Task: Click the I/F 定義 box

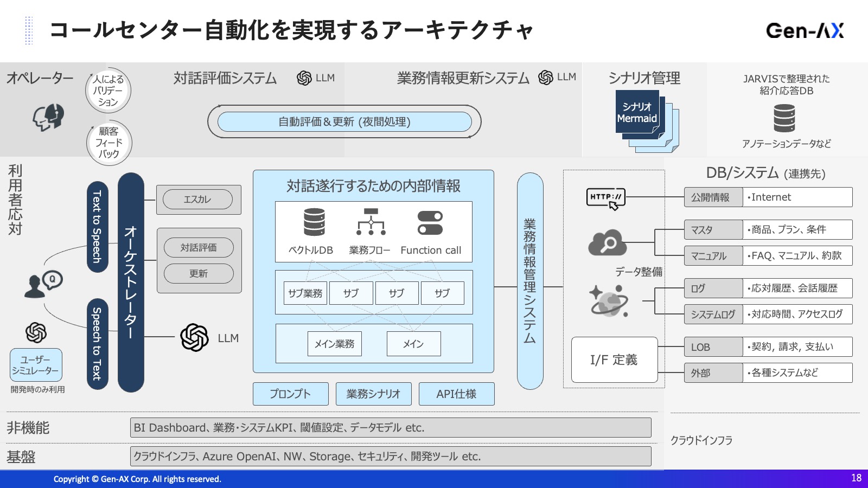Action: (614, 360)
